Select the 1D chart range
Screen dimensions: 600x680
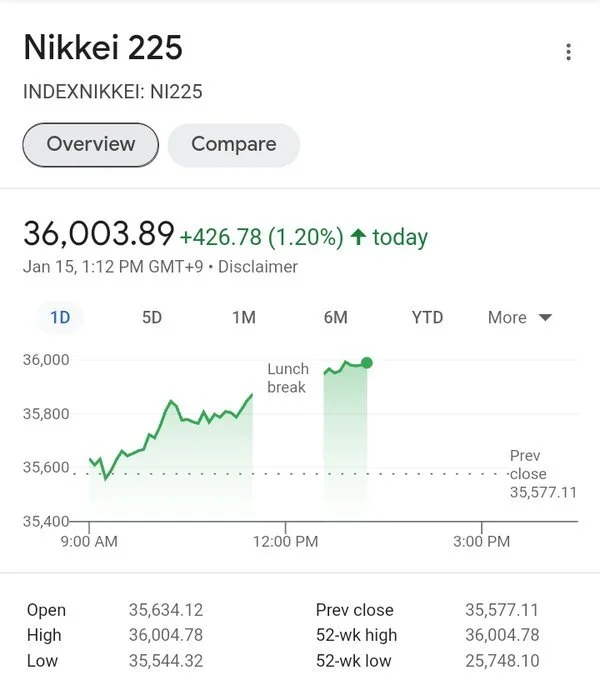pyautogui.click(x=60, y=317)
